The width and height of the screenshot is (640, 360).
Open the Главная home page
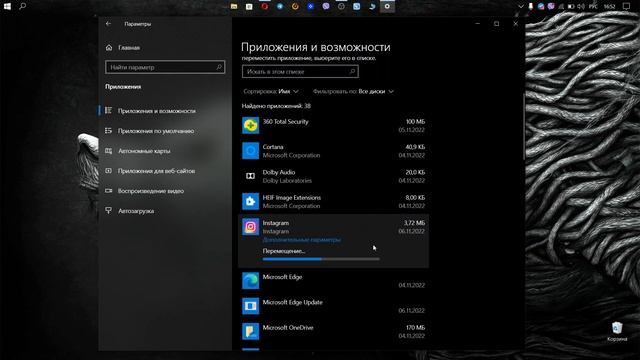pos(122,48)
